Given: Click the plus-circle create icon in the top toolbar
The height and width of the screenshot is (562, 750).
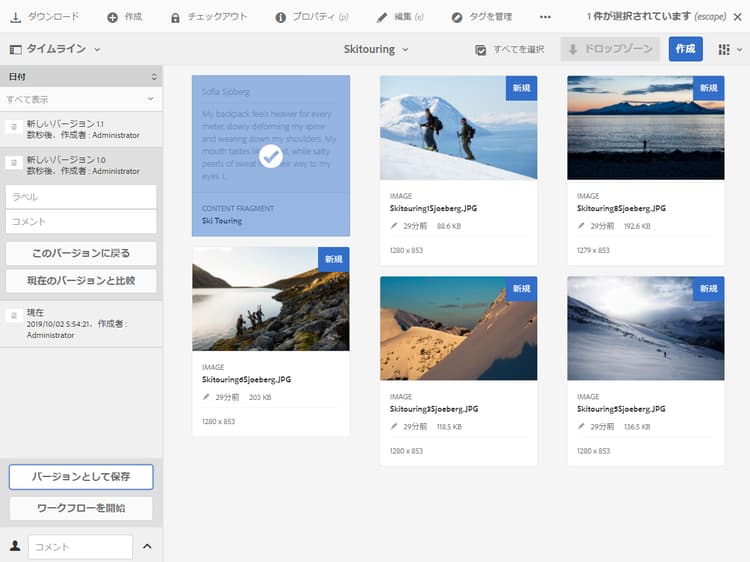Looking at the screenshot, I should pyautogui.click(x=112, y=17).
